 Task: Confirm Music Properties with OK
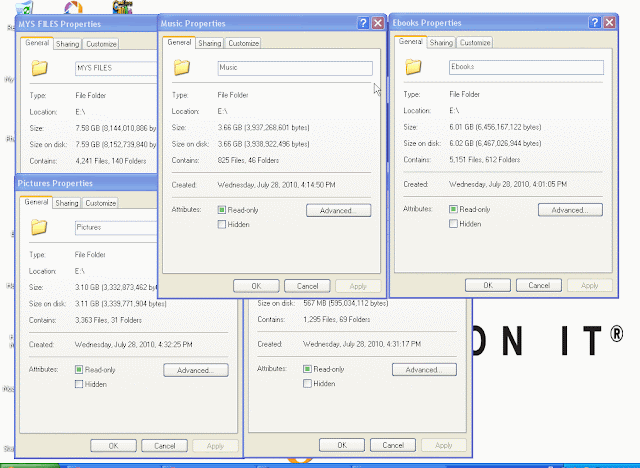(x=256, y=286)
